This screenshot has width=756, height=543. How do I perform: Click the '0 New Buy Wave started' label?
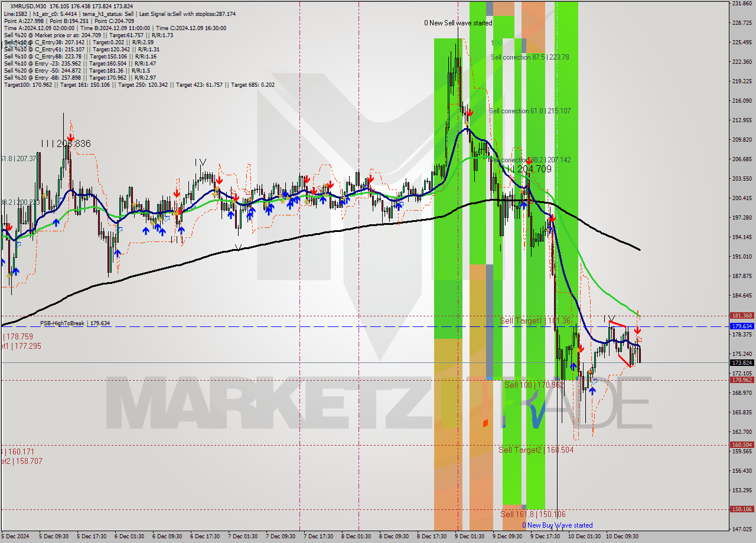click(x=558, y=525)
